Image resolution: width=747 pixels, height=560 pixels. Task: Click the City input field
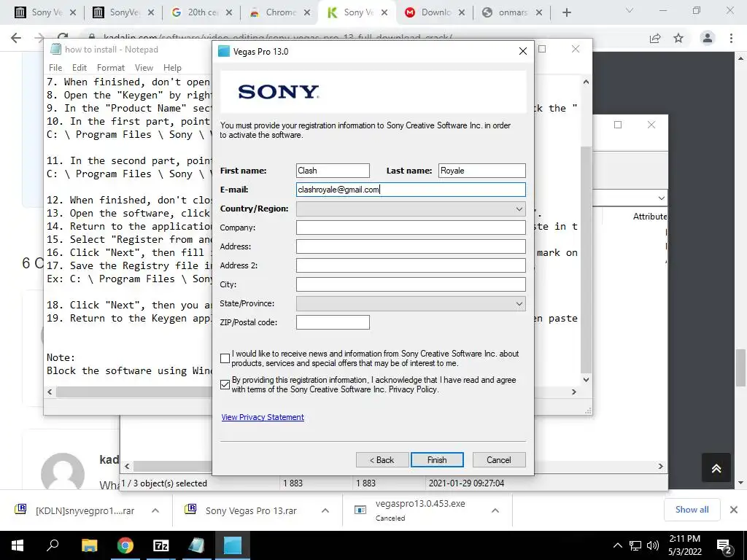(x=411, y=284)
